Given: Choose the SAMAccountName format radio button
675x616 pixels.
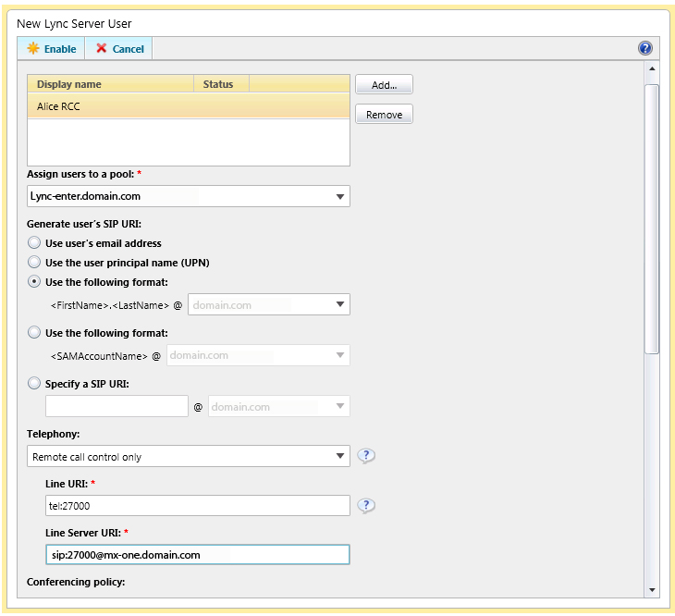Looking at the screenshot, I should (35, 332).
